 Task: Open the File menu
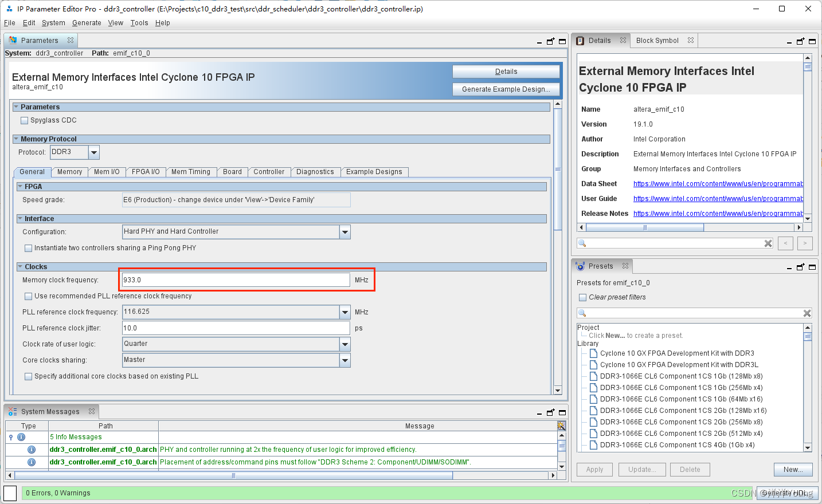coord(10,23)
